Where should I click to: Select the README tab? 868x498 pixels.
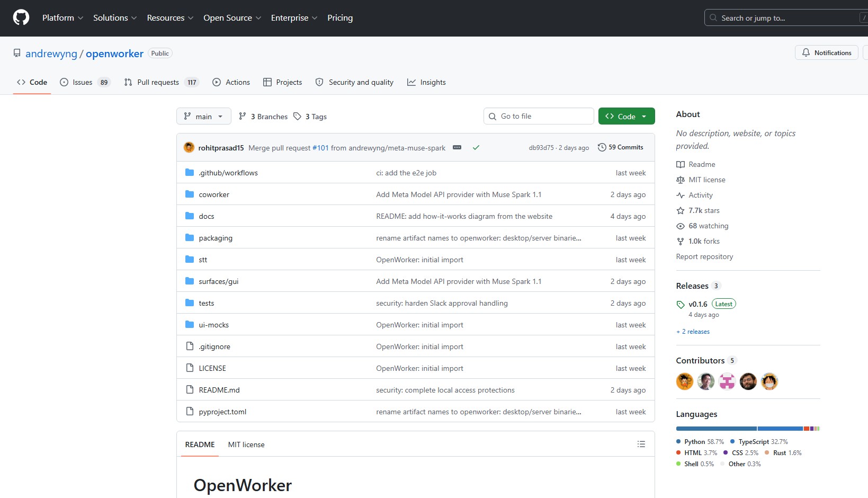(200, 444)
